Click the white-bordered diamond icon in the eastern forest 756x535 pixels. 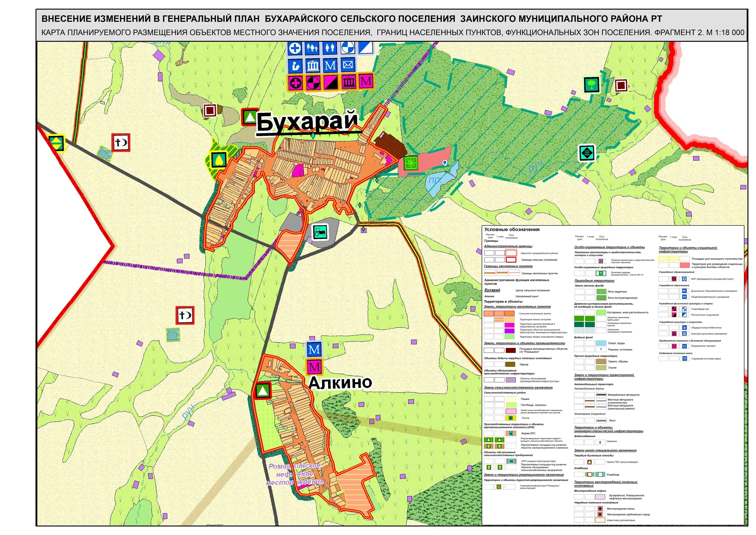[587, 153]
